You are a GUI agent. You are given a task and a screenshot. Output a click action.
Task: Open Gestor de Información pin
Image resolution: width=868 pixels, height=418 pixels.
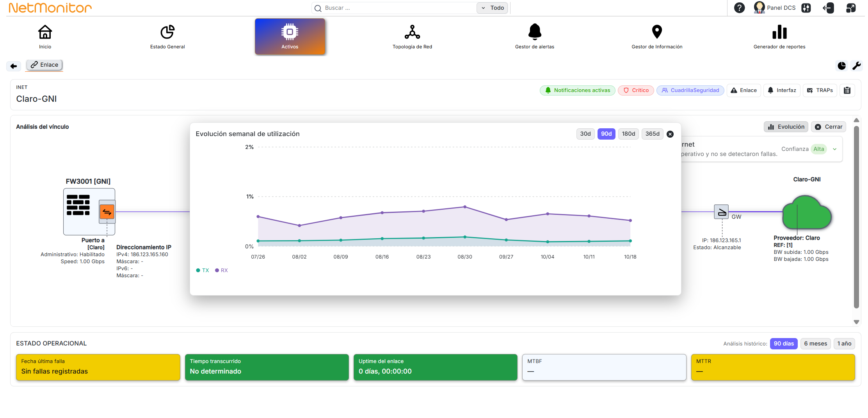[657, 32]
